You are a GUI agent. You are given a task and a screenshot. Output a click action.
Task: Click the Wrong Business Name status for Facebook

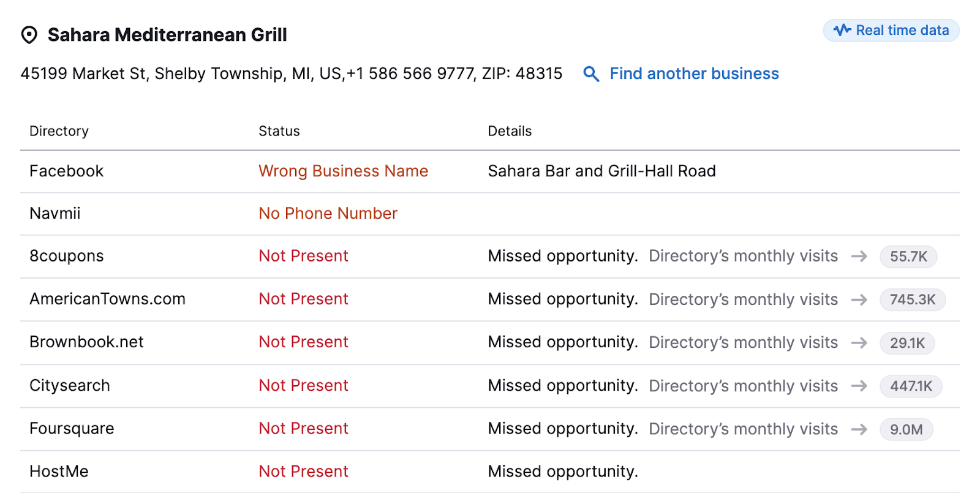[x=343, y=171]
